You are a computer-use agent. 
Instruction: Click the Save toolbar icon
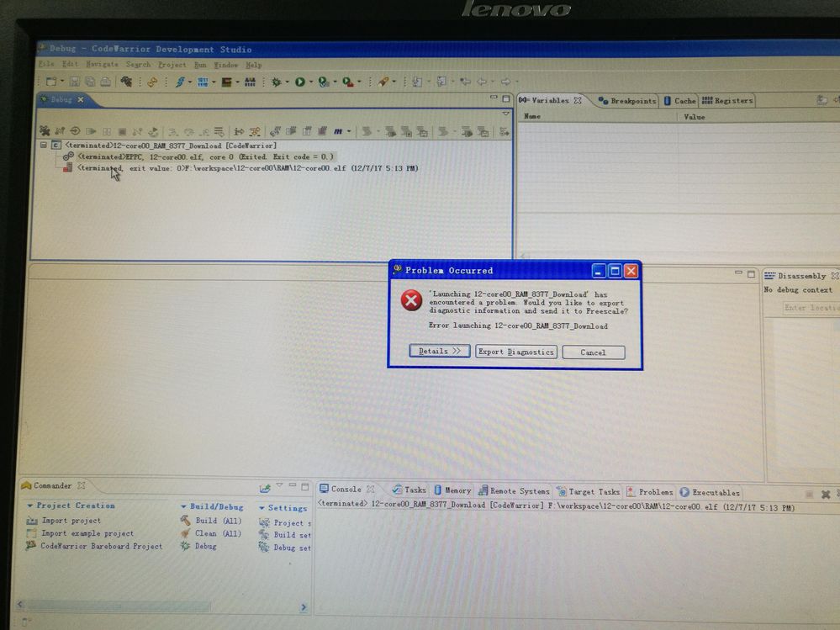(75, 82)
